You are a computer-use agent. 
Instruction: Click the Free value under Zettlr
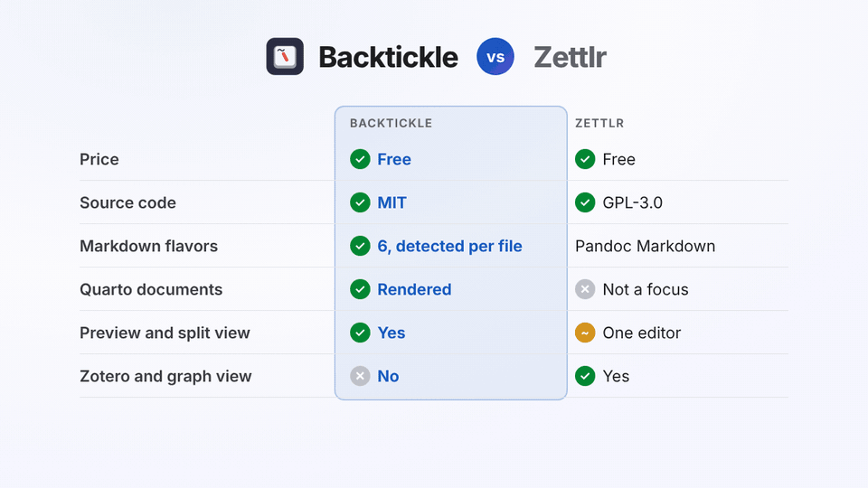point(618,159)
